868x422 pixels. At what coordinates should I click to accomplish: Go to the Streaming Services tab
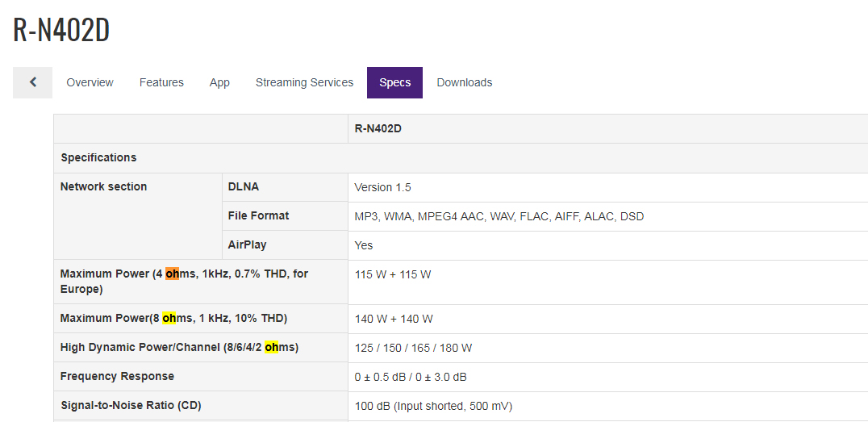[304, 82]
